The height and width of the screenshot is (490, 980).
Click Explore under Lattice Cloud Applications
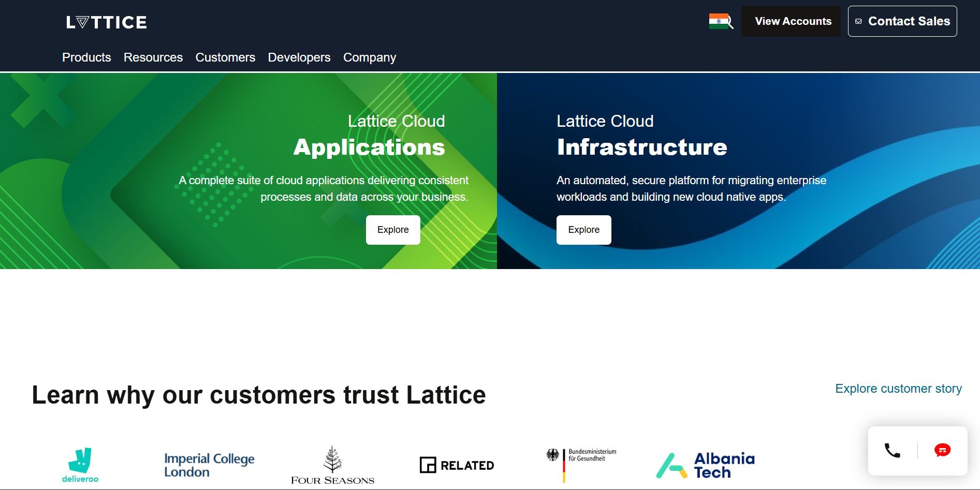click(393, 230)
